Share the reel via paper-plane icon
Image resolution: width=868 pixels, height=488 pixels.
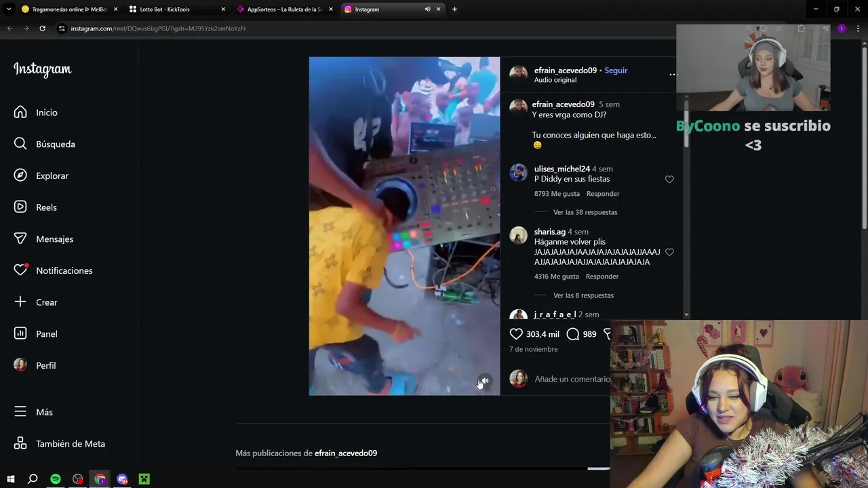(x=606, y=333)
